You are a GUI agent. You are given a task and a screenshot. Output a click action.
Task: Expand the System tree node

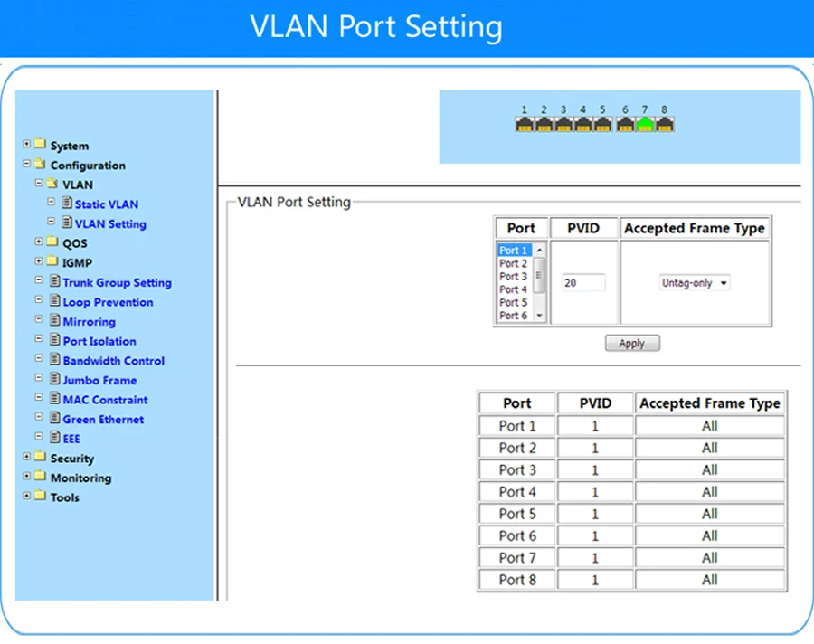tap(26, 143)
